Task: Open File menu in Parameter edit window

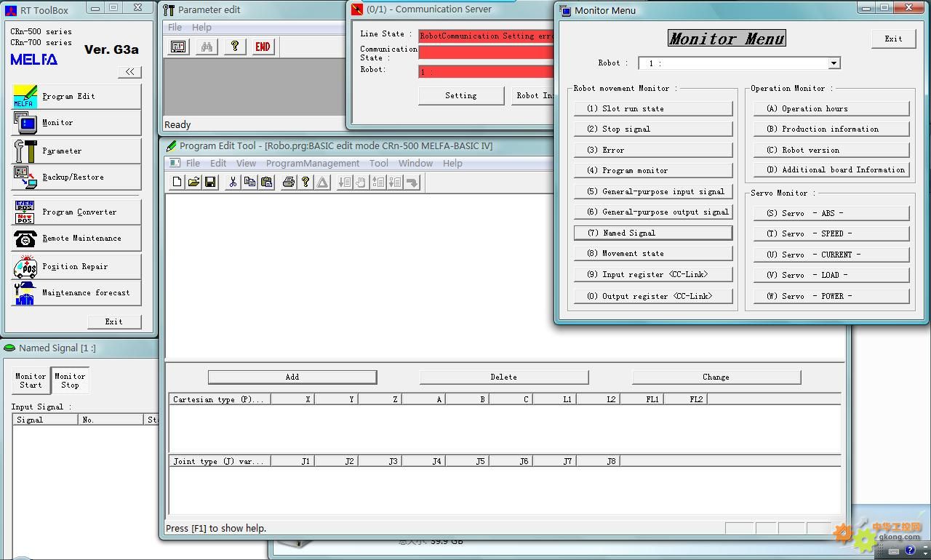Action: [x=175, y=27]
